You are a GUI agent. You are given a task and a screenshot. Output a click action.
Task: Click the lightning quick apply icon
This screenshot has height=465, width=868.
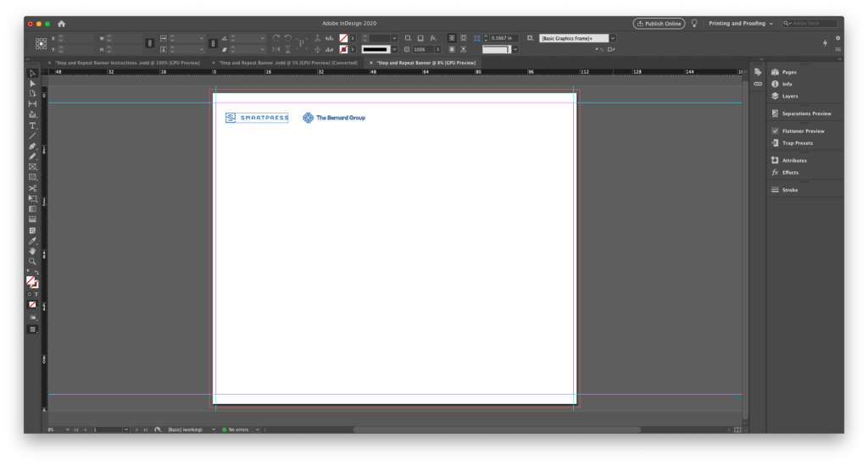[x=825, y=42]
